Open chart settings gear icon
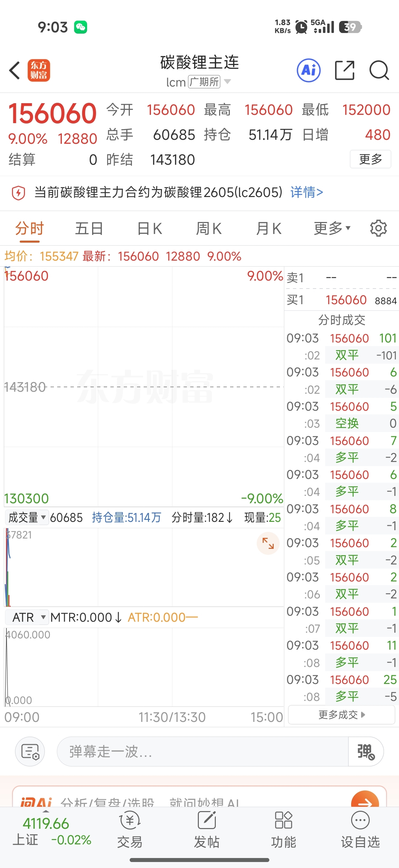Viewport: 399px width, 868px height. (x=378, y=228)
